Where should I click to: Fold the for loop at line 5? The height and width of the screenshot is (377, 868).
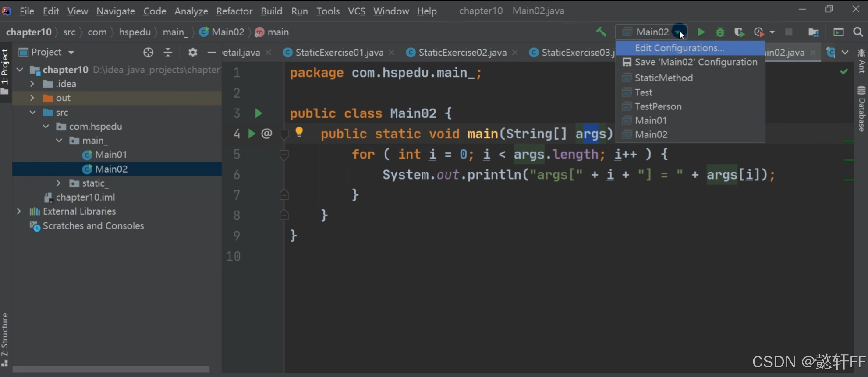pyautogui.click(x=284, y=154)
